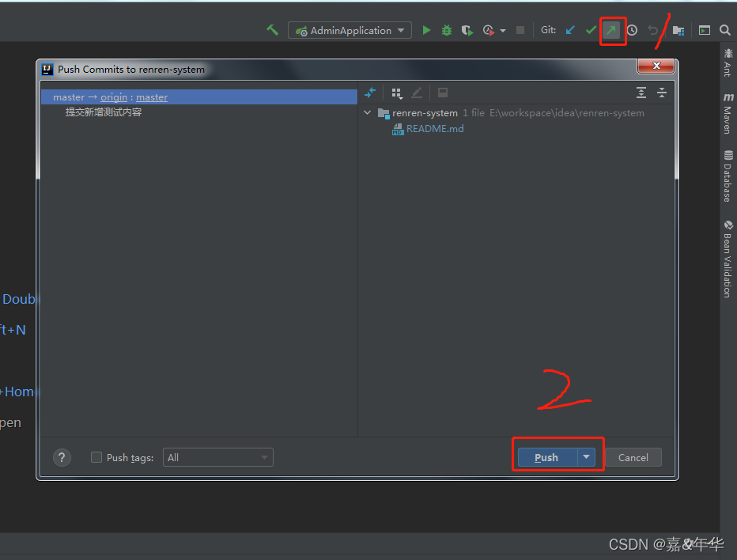Open the Push button dropdown arrow
This screenshot has width=737, height=560.
pyautogui.click(x=586, y=457)
